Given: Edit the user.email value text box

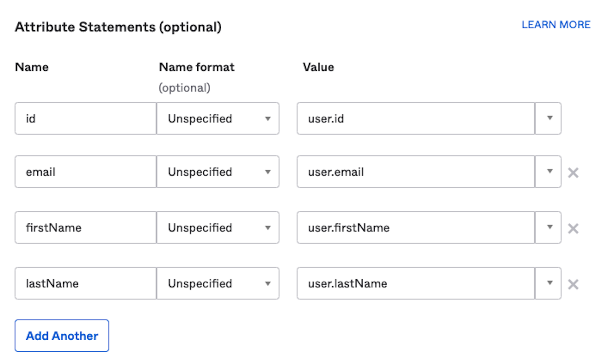Looking at the screenshot, I should tap(415, 171).
